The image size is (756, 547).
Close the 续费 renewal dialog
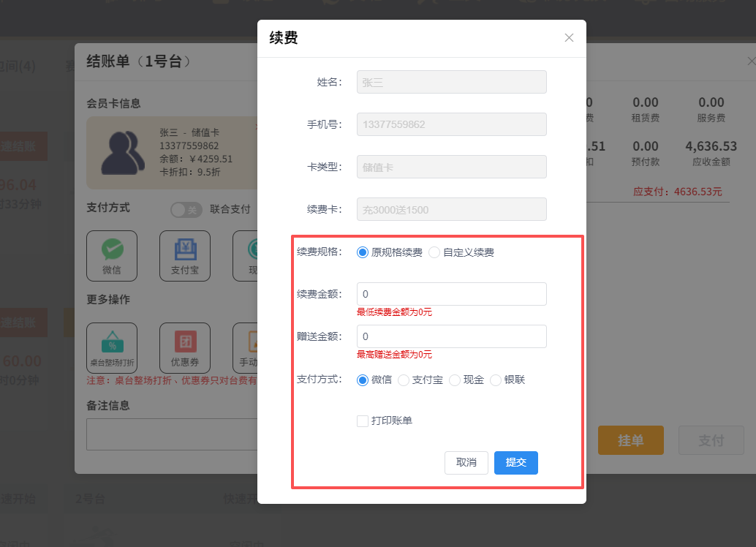click(569, 38)
